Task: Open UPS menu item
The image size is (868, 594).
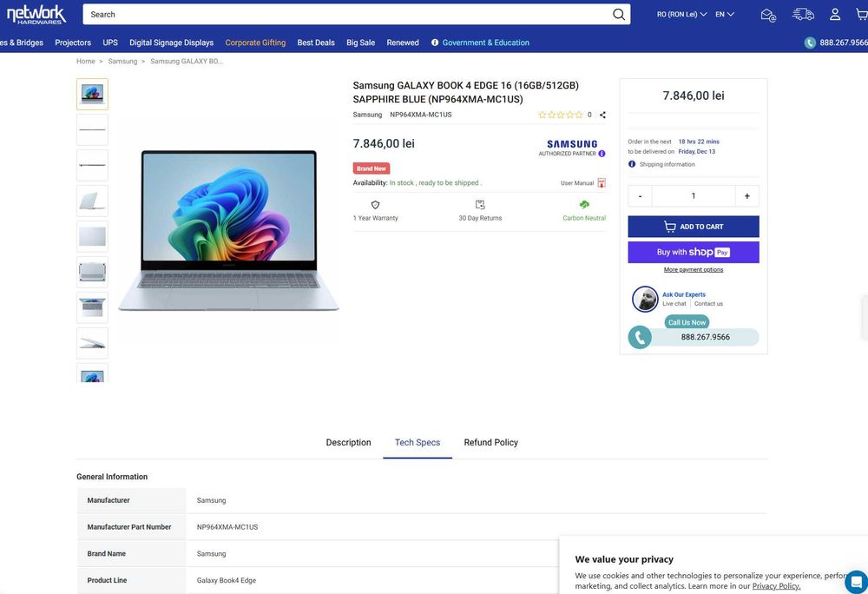Action: (110, 43)
